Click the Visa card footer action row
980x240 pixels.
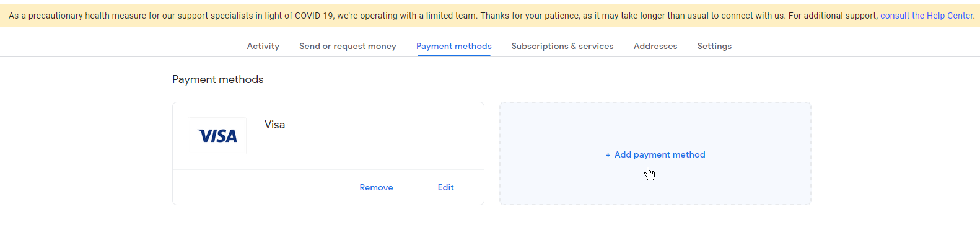tap(328, 187)
